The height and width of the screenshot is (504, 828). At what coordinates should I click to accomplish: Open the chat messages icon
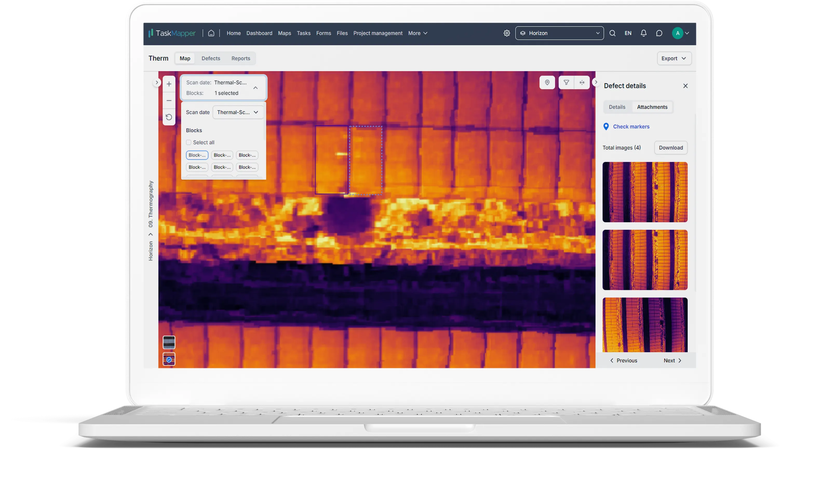click(x=659, y=33)
